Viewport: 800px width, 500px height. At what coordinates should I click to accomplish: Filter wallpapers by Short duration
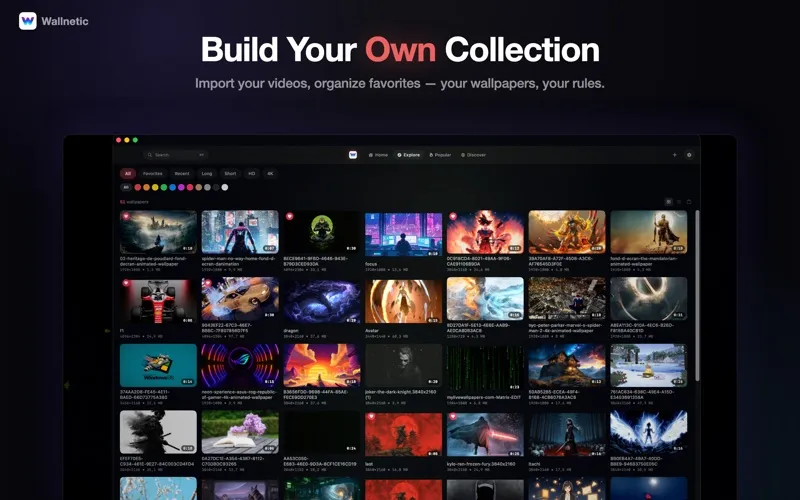click(230, 173)
